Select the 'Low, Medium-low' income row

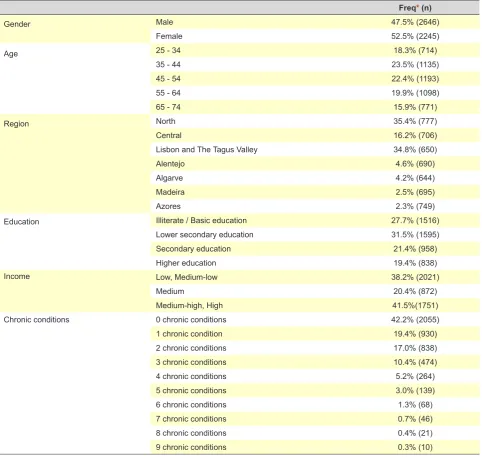[x=187, y=277]
